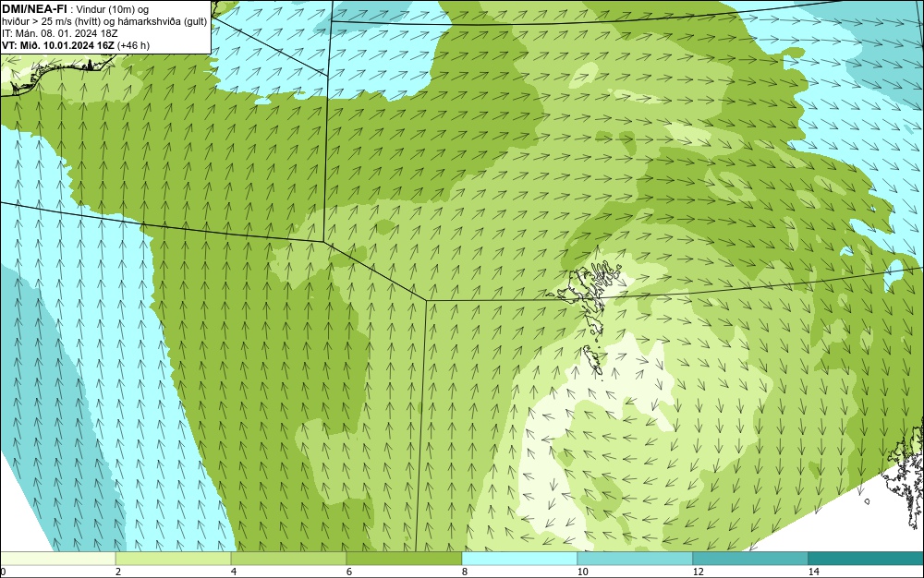Click the 10–12 m/s teal legend swatch

tap(636, 559)
